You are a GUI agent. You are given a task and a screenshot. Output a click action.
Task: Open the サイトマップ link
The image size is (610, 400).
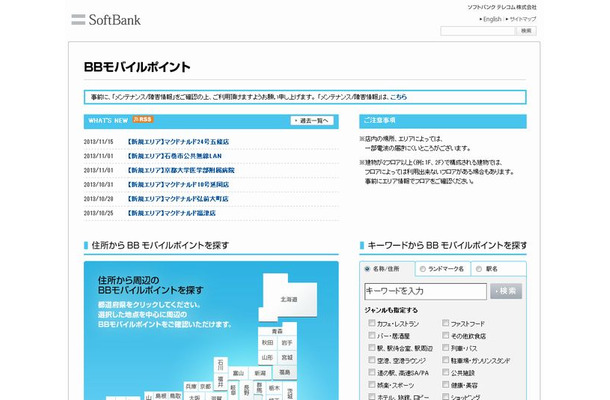[522, 19]
